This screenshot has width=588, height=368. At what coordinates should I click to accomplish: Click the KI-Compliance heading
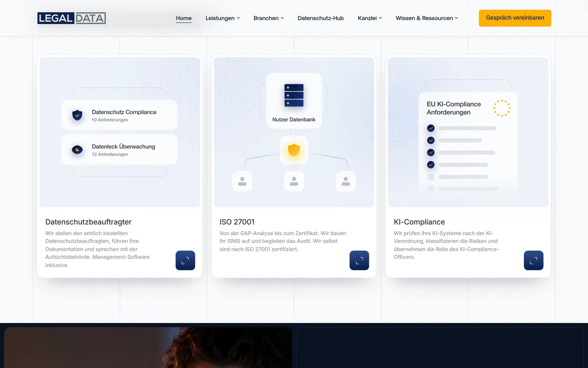pyautogui.click(x=419, y=222)
